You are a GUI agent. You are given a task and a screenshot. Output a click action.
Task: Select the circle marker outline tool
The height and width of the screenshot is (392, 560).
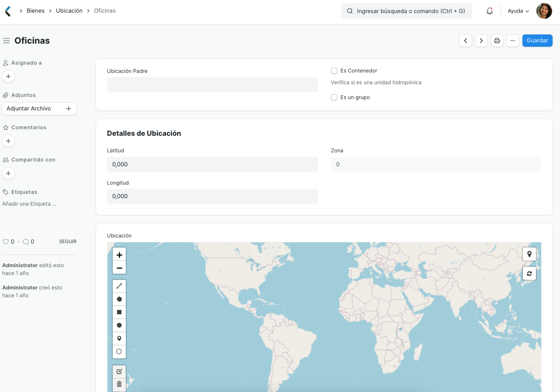click(x=119, y=352)
